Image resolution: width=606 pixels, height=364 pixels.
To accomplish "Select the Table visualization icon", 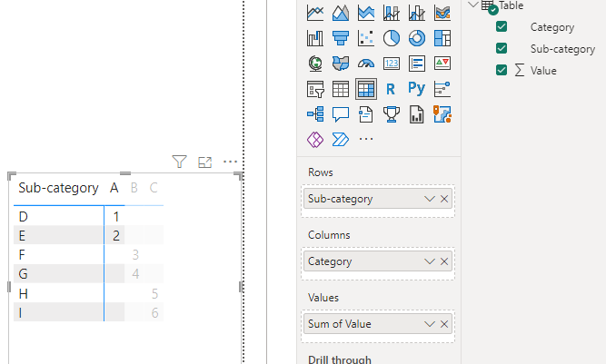I will 341,89.
